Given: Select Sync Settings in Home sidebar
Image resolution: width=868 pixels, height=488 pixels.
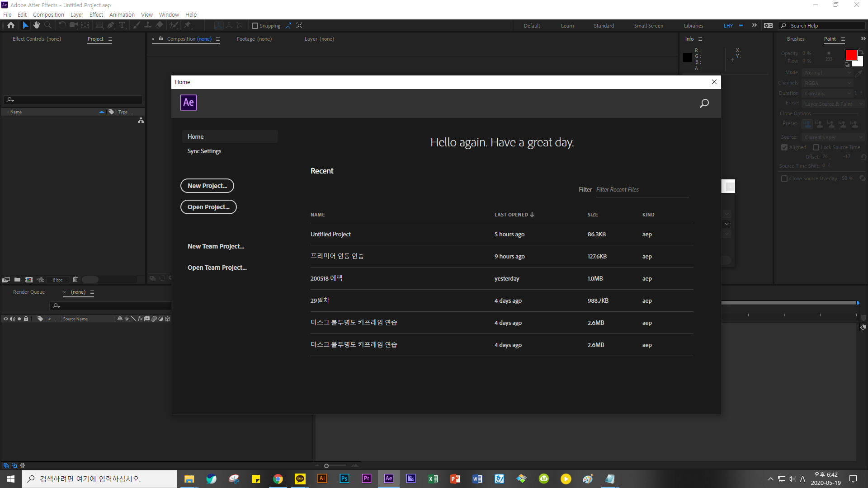Looking at the screenshot, I should point(204,151).
